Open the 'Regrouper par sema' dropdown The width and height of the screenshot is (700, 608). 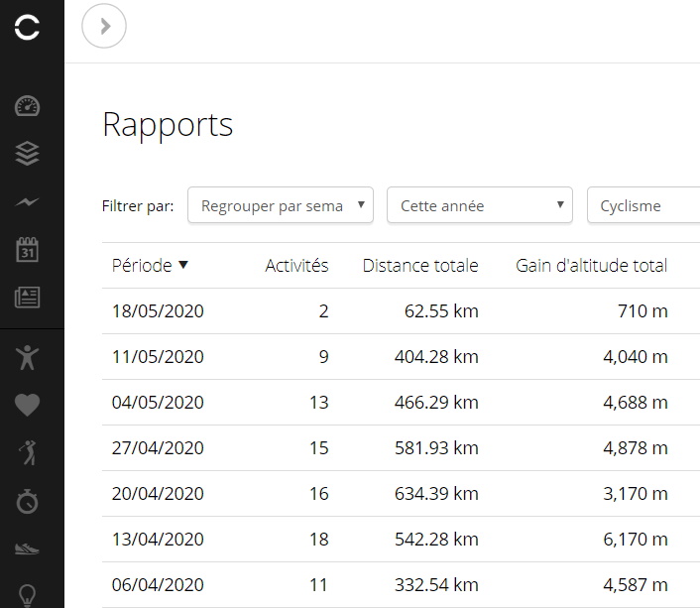pos(280,206)
